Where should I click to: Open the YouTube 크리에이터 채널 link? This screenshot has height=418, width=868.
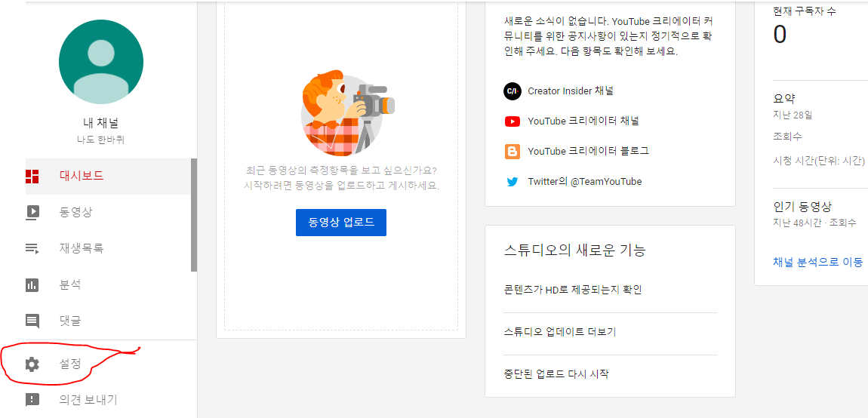coord(583,121)
